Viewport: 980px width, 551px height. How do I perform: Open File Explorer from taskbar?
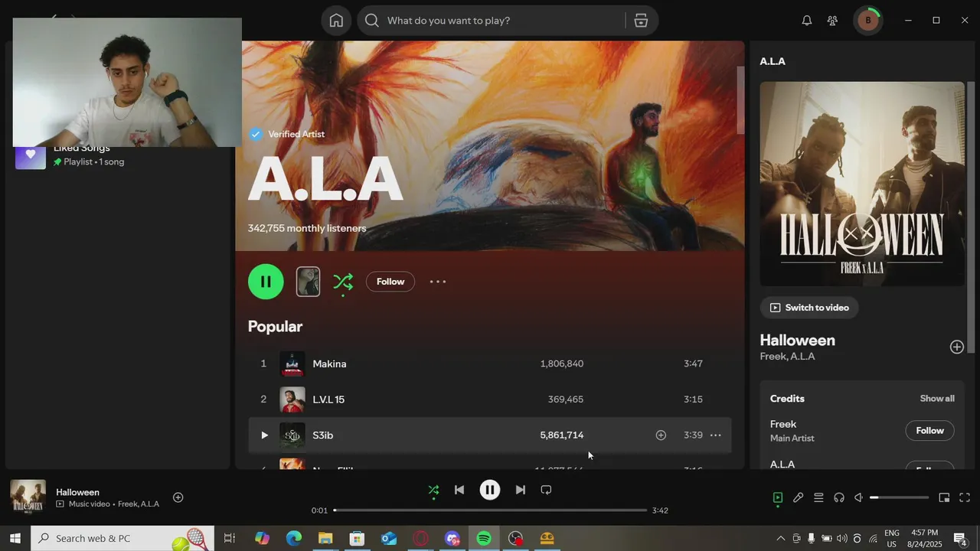[325, 538]
